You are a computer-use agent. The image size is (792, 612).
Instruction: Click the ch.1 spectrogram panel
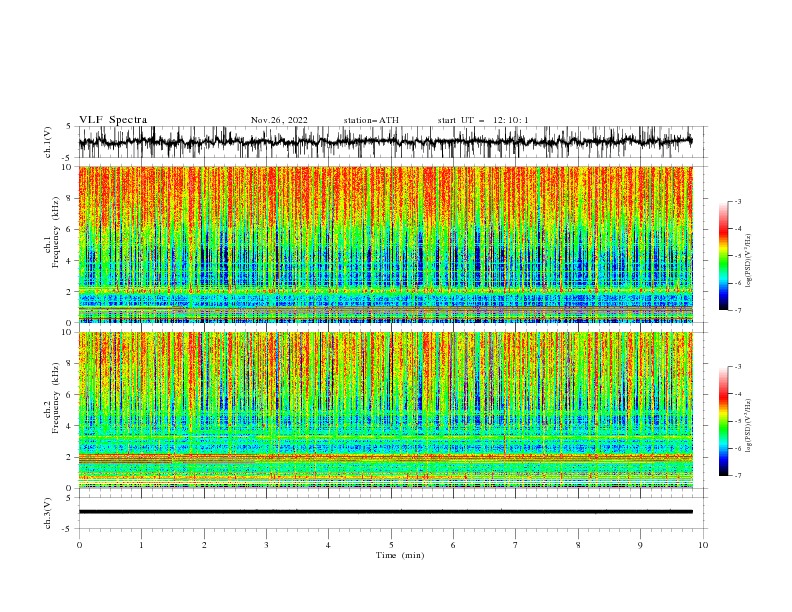[385, 244]
